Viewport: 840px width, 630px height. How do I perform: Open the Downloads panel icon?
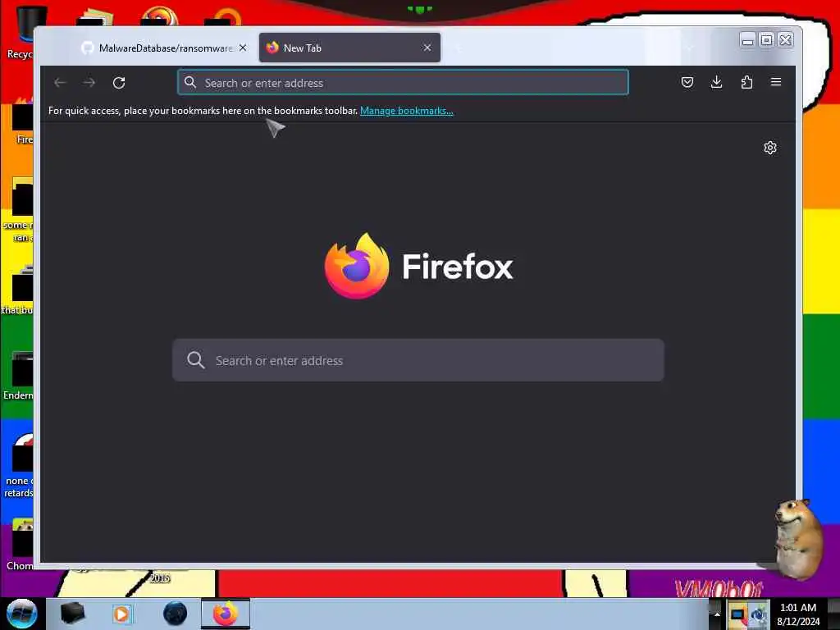click(x=716, y=82)
